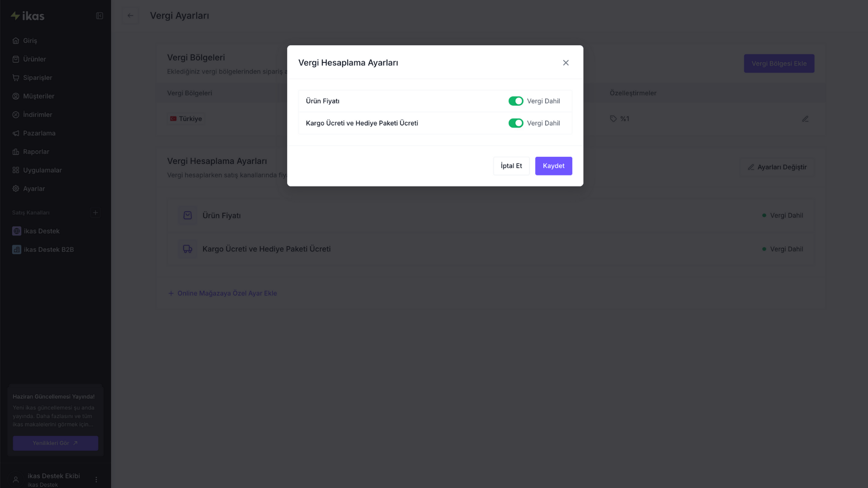
Task: Click İptal Et in the dialog
Action: 511,166
